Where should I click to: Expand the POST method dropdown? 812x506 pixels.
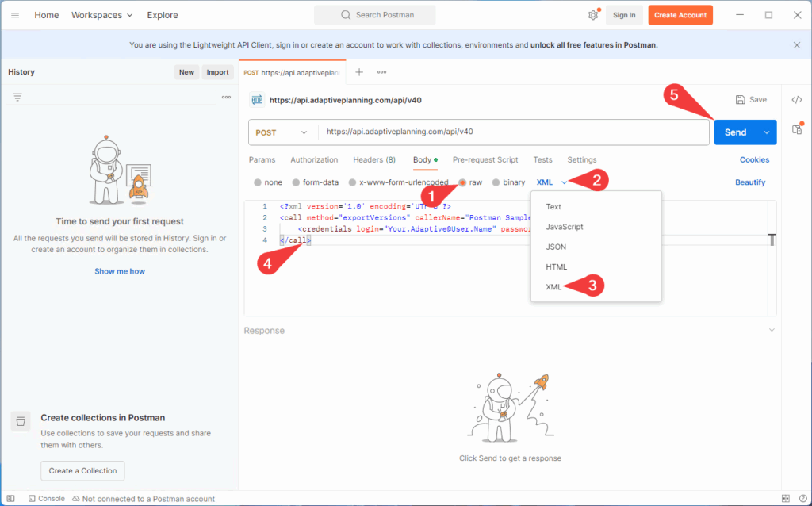coord(282,132)
